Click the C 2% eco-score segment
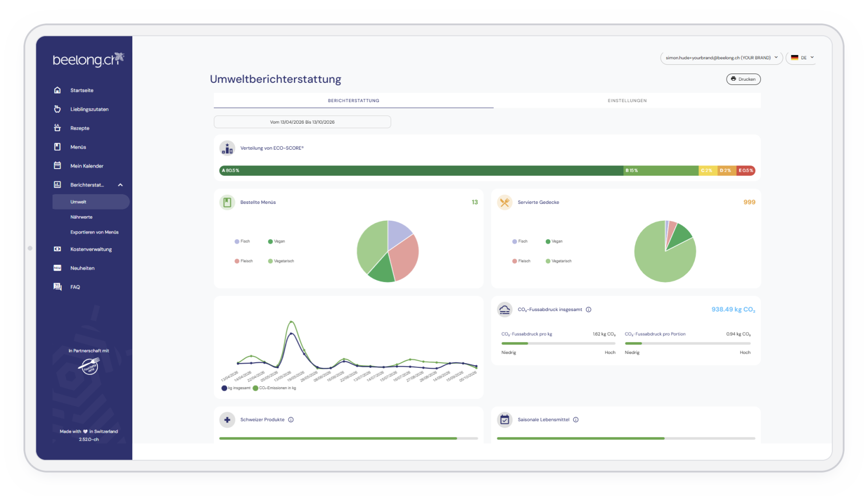The height and width of the screenshot is (496, 868). coord(708,171)
